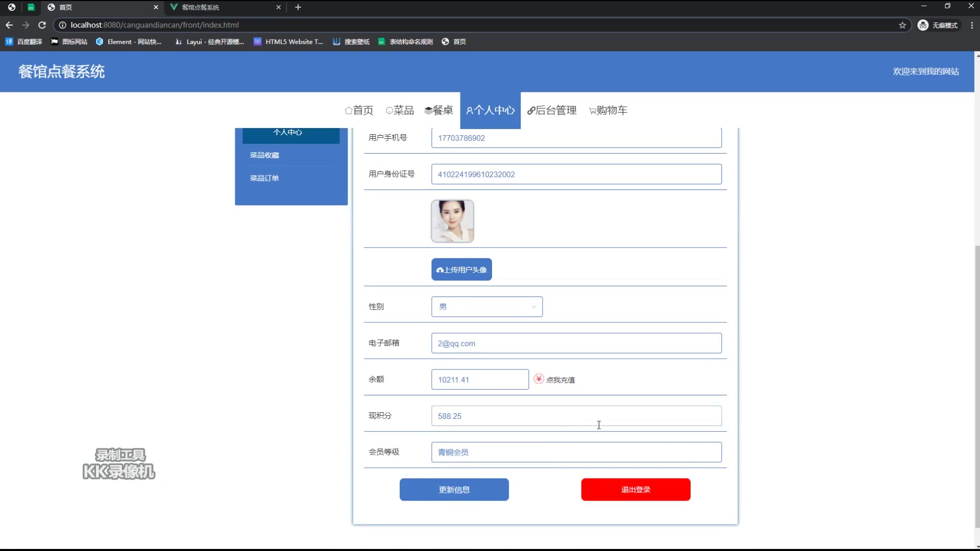Reload the page with browser refresh icon

coord(42,25)
